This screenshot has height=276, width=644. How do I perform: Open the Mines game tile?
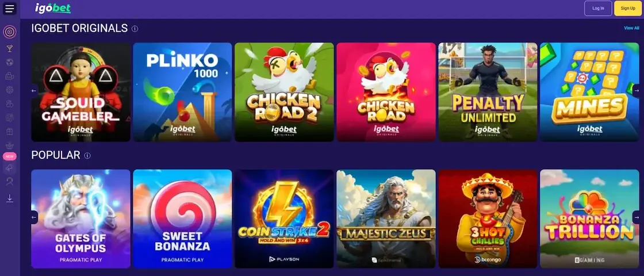[x=589, y=92]
